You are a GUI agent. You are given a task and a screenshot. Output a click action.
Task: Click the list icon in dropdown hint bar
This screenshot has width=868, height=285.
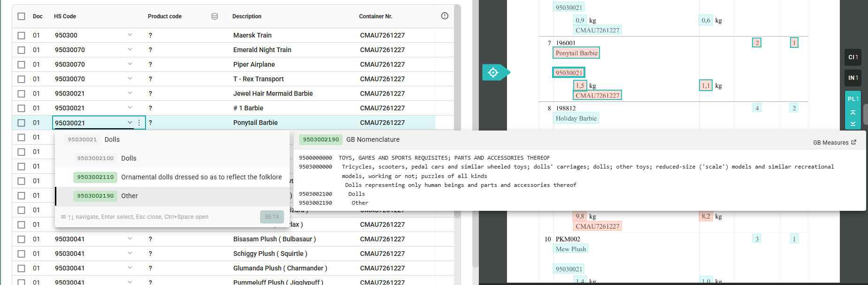click(x=63, y=217)
